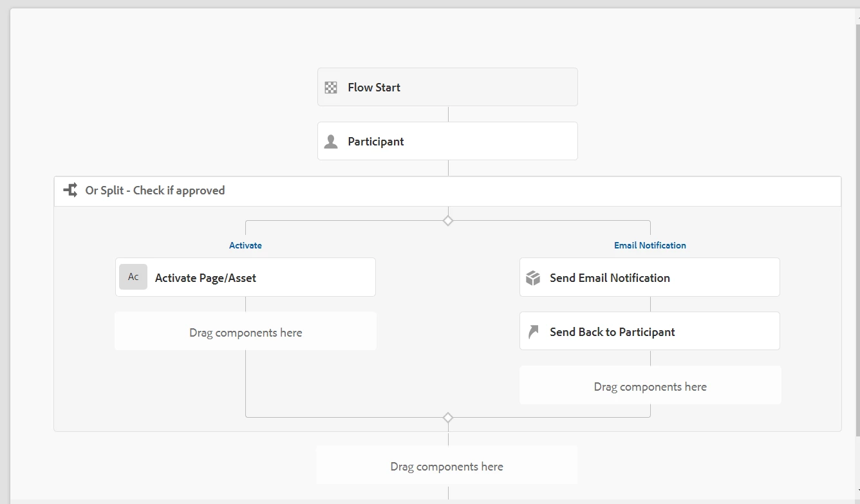The width and height of the screenshot is (860, 504).
Task: Click the drop zone under Activate Page/Asset
Action: click(x=245, y=332)
